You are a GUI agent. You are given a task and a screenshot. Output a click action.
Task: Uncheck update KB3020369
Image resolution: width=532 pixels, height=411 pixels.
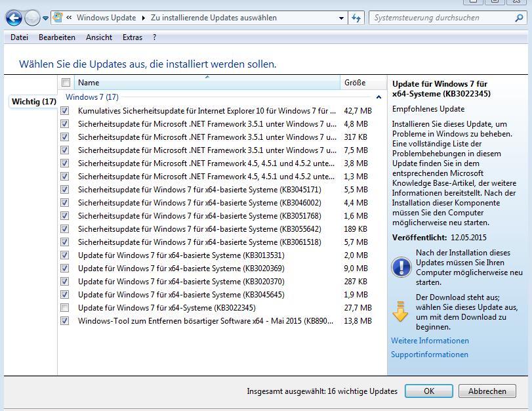[x=64, y=269]
